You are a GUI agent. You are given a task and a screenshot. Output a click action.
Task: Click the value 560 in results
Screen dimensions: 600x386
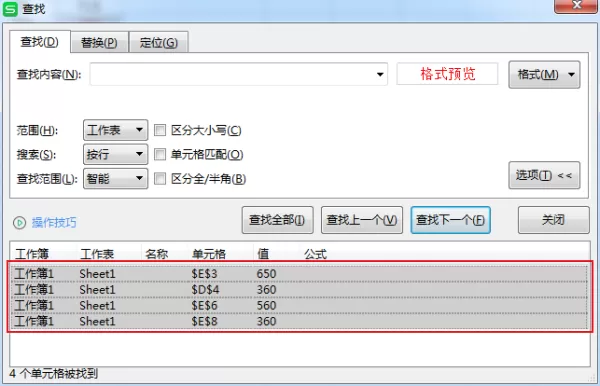[266, 305]
